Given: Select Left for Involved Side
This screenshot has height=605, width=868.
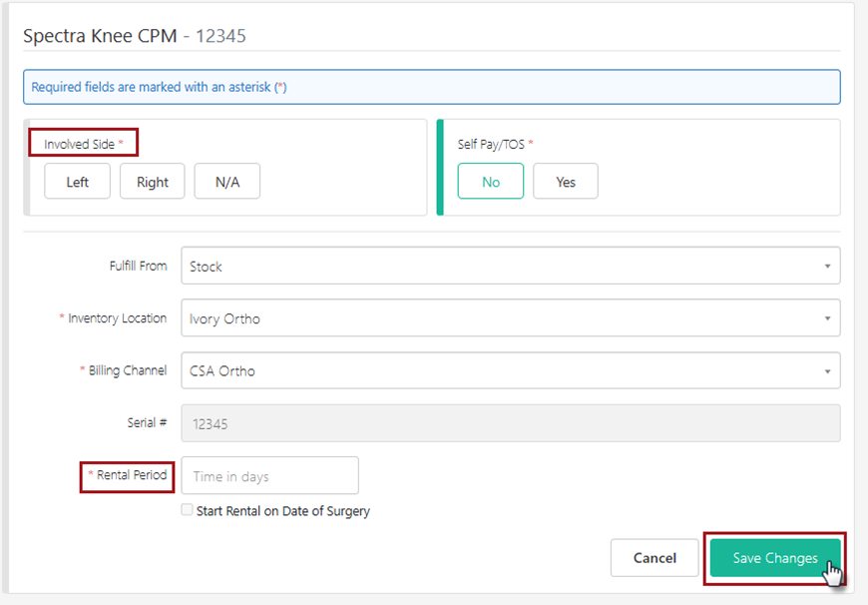Looking at the screenshot, I should click(x=77, y=182).
